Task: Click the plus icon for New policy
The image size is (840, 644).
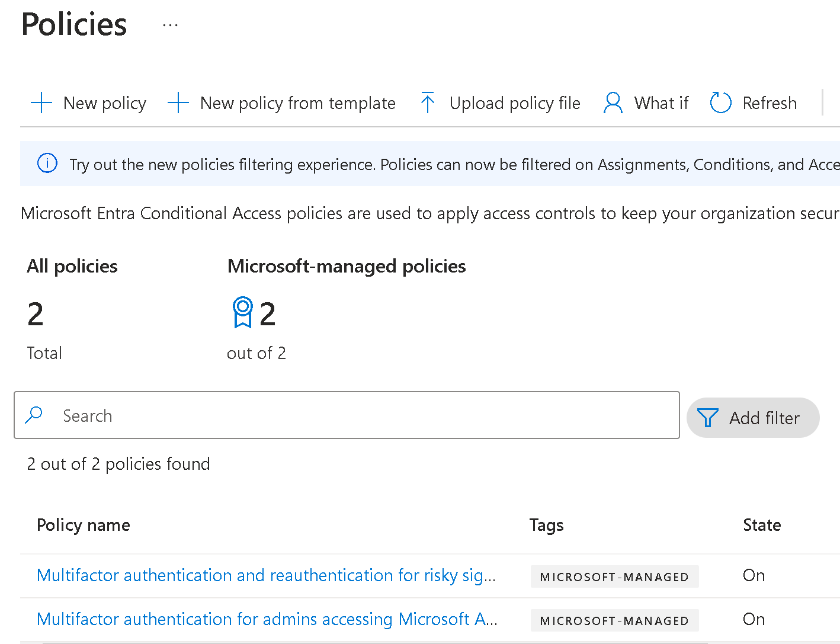Action: pyautogui.click(x=41, y=103)
